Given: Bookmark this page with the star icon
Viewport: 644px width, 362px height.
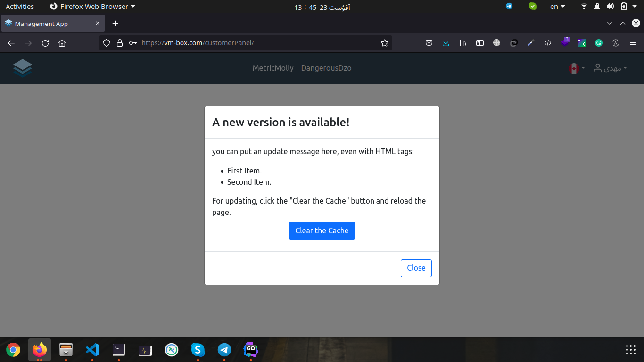Looking at the screenshot, I should 385,43.
